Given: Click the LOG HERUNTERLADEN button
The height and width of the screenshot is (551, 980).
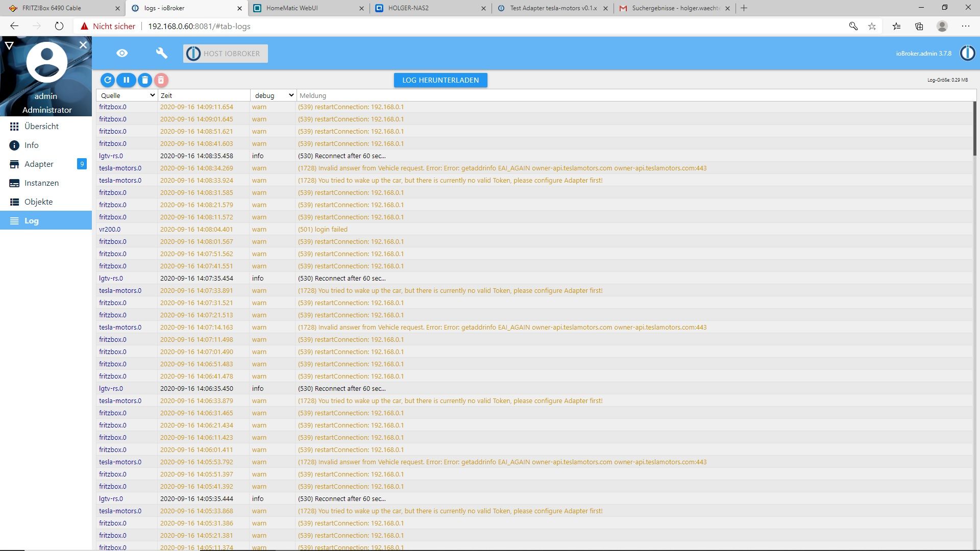Looking at the screenshot, I should [440, 80].
